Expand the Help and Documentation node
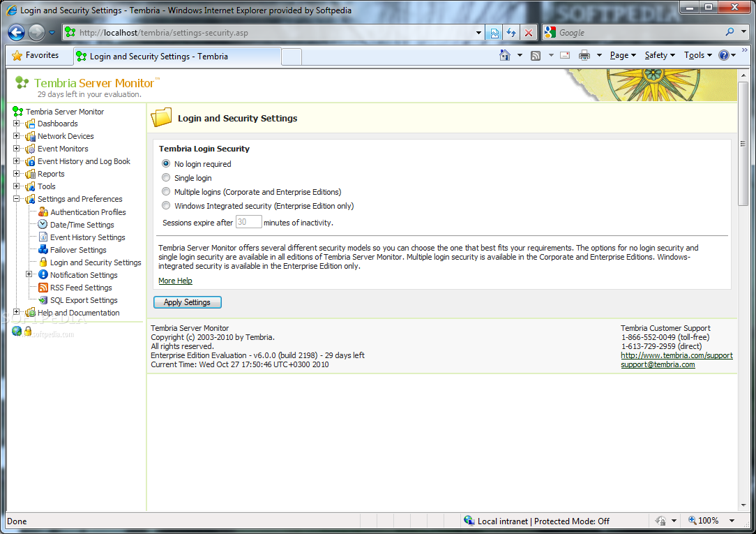Viewport: 756px width, 534px height. [17, 311]
